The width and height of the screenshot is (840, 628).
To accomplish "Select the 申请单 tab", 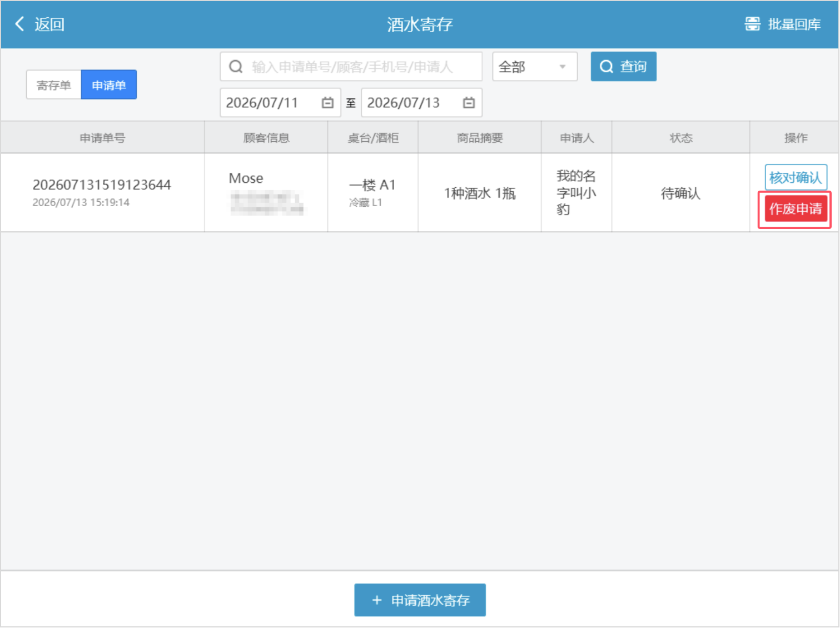I will click(109, 85).
